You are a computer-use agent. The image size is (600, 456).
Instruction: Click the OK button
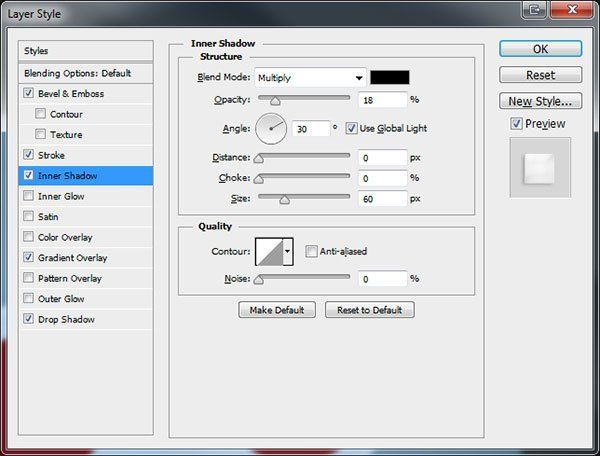pyautogui.click(x=540, y=49)
